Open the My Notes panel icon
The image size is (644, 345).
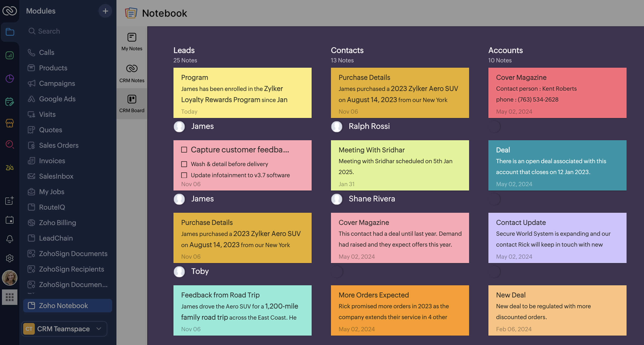[131, 37]
